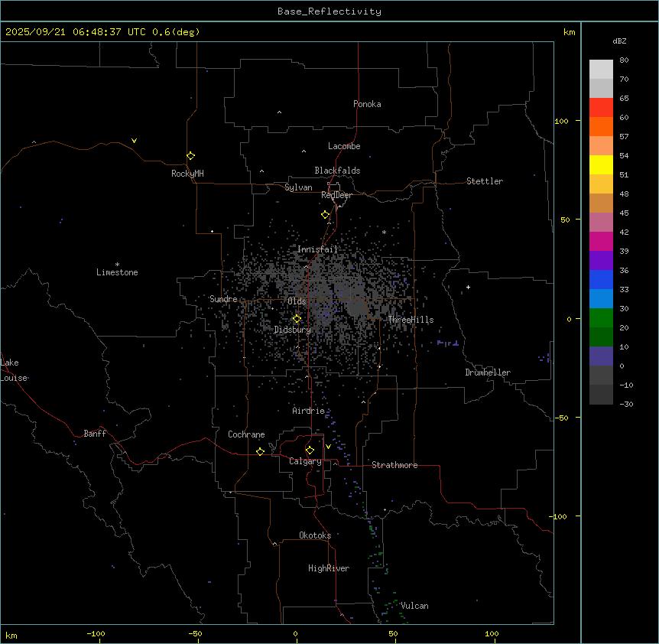Click the Strathmore label east of Calgary
This screenshot has height=644, width=659.
click(x=394, y=465)
